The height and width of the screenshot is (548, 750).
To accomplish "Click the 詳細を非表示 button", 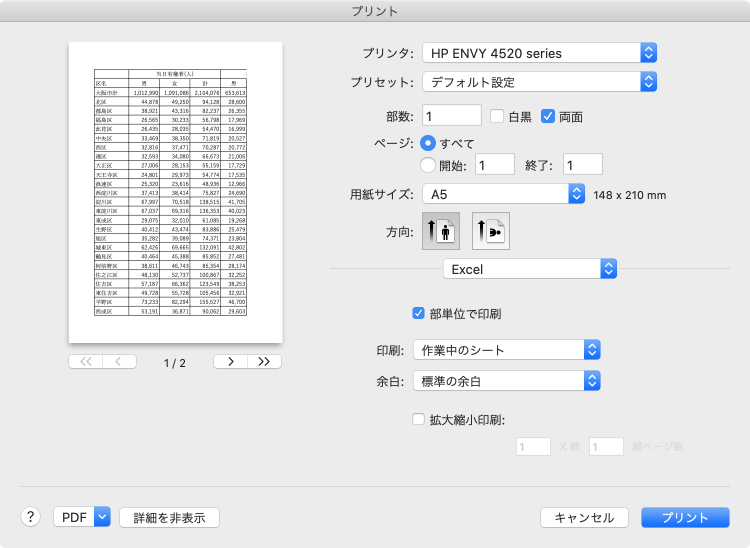I will 169,517.
